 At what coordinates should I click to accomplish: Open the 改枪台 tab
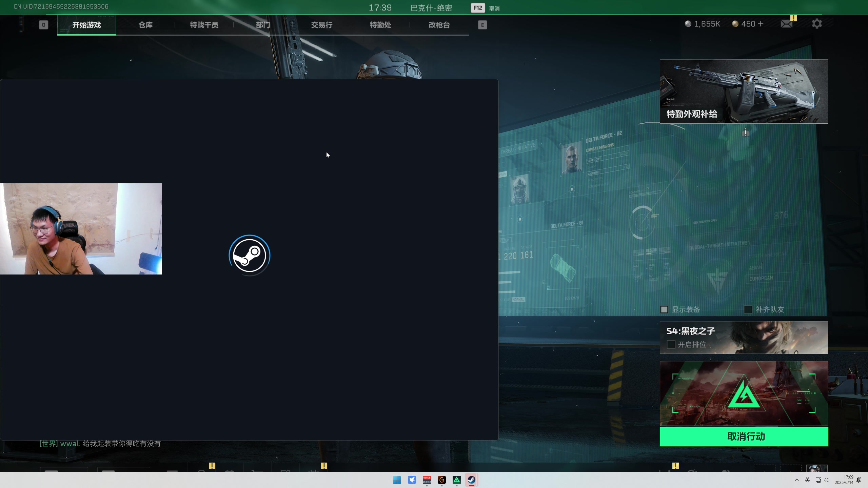click(439, 25)
